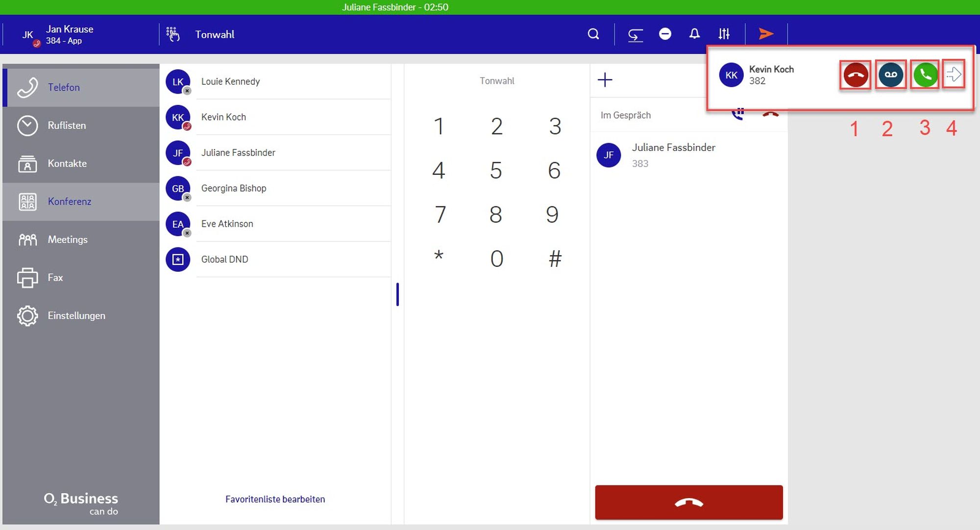The height and width of the screenshot is (530, 980).
Task: Reject incoming call from Kevin Koch
Action: 856,75
